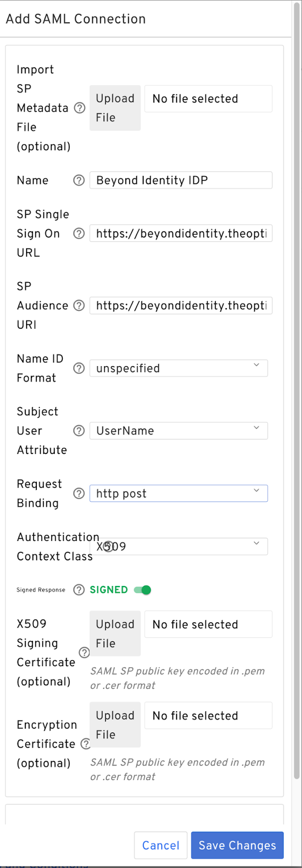
Task: Click help icon beside Import SP Metadata File
Action: pos(80,107)
